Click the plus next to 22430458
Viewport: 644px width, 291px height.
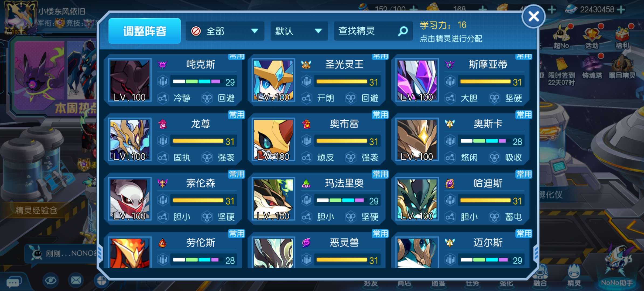(621, 10)
